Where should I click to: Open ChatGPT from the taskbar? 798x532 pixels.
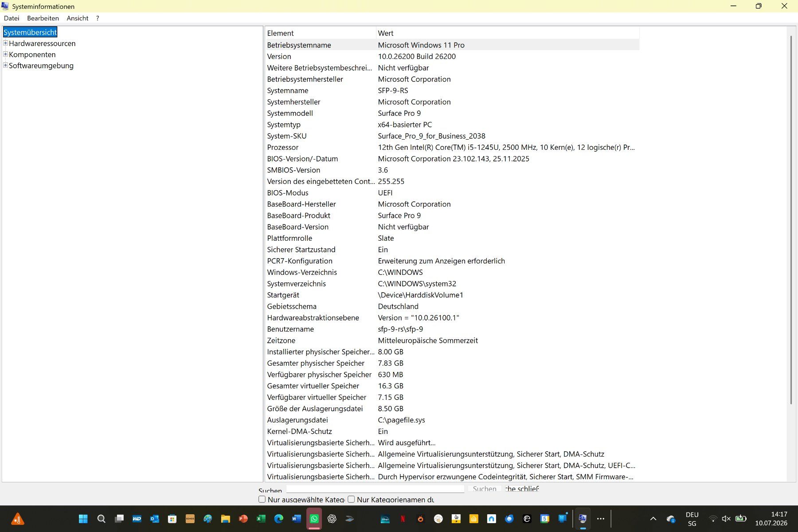[x=332, y=519]
